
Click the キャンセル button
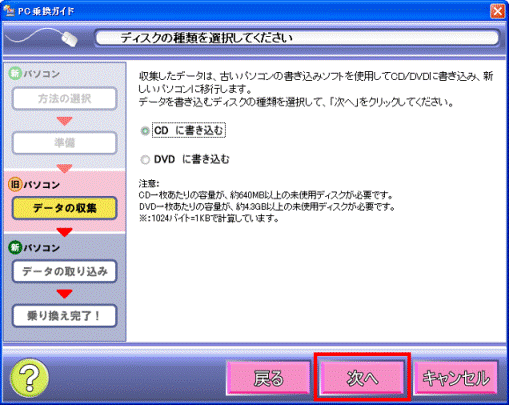click(x=456, y=378)
